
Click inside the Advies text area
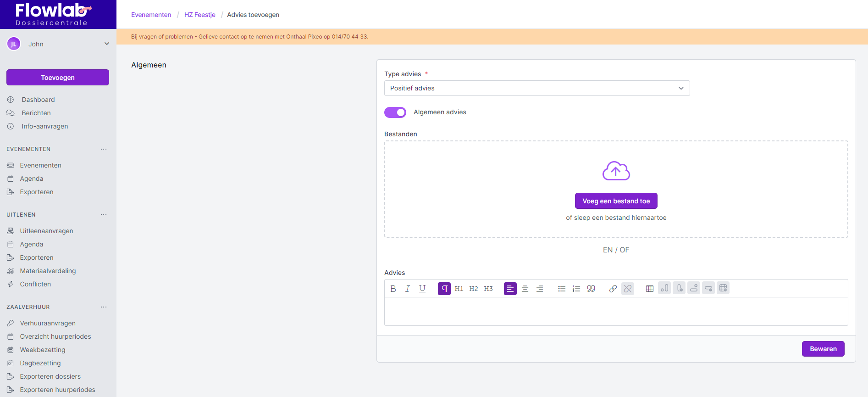tap(616, 311)
